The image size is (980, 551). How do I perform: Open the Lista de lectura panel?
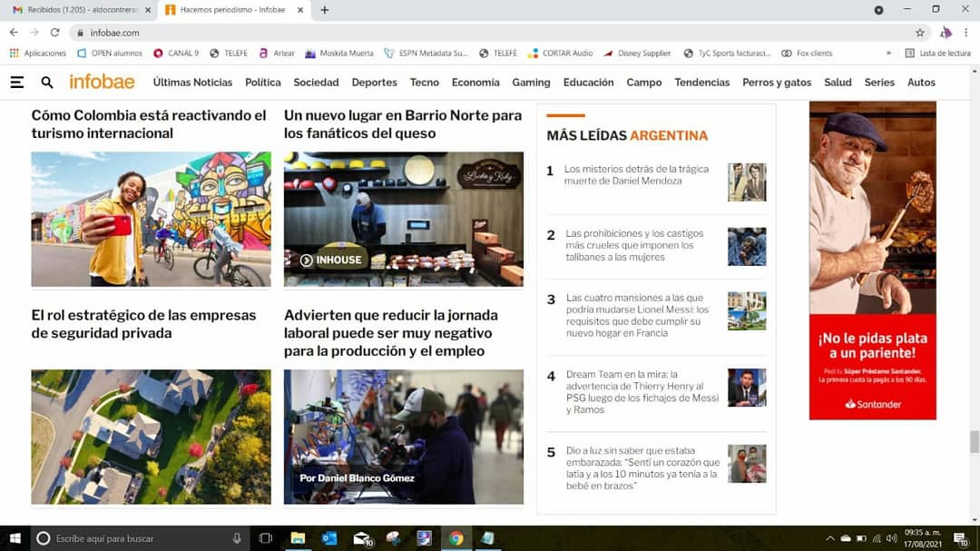(x=937, y=54)
